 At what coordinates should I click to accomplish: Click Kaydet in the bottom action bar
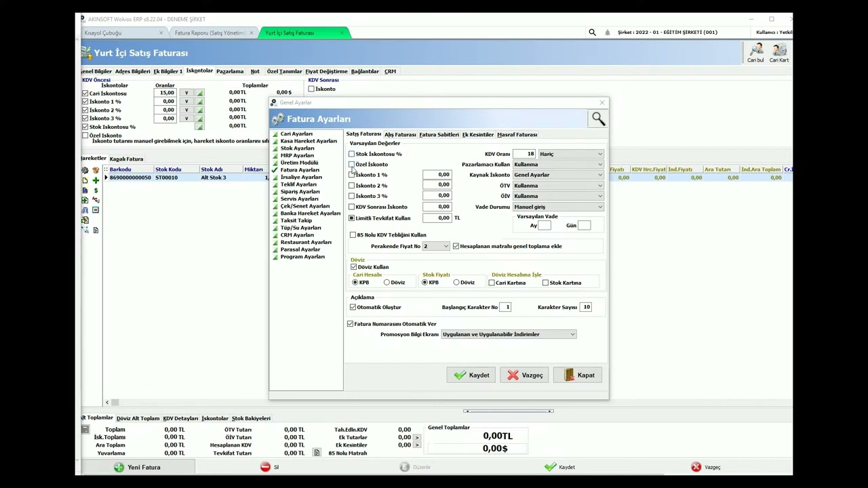(560, 467)
